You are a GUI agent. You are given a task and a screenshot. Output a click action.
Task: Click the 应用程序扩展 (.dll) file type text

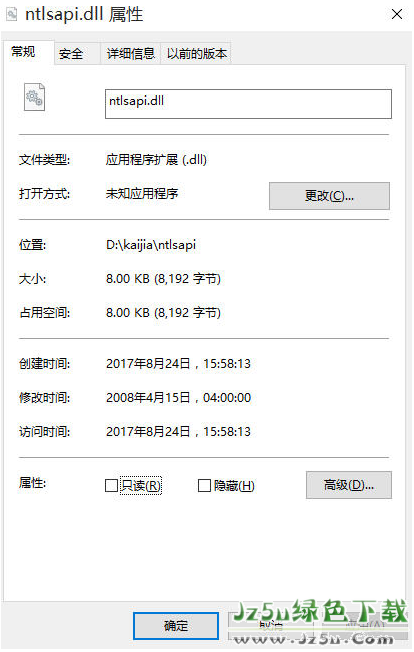pos(156,160)
